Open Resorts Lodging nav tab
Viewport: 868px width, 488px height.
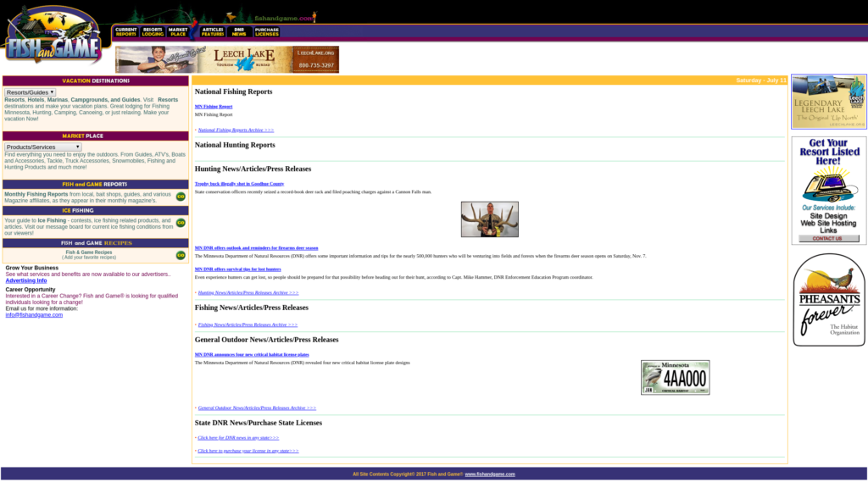tap(153, 32)
